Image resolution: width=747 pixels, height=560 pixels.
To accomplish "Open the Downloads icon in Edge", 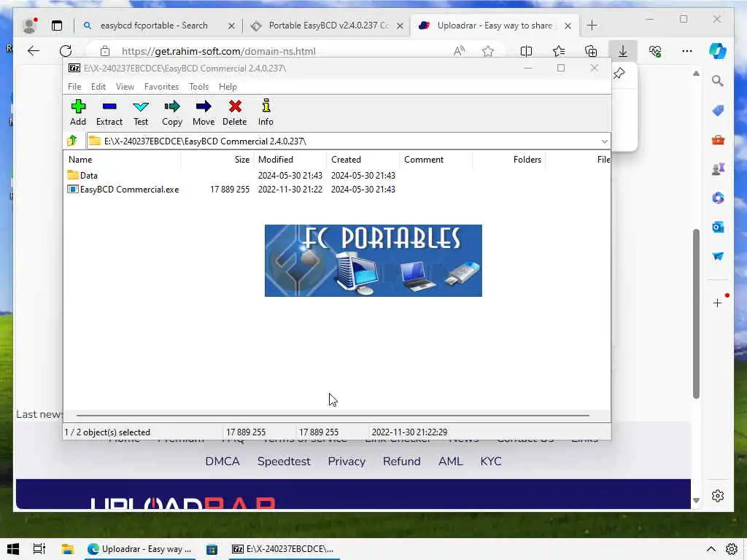I will (623, 51).
